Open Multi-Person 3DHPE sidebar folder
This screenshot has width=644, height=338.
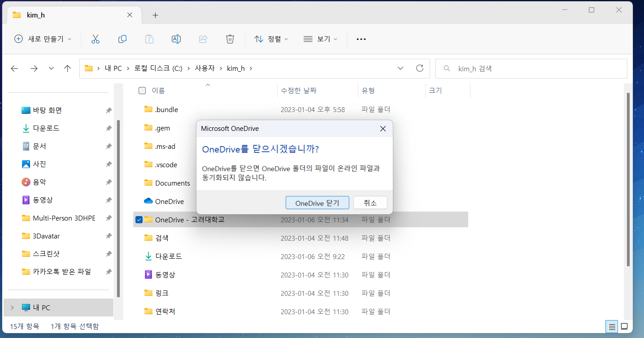[64, 218]
